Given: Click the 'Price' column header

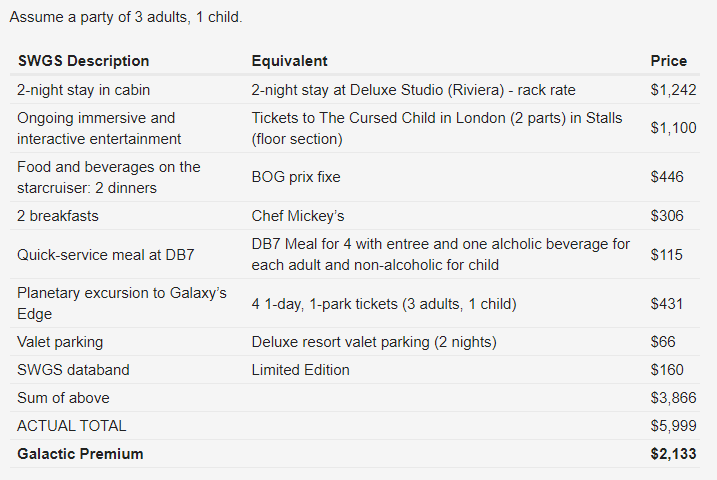Looking at the screenshot, I should (x=668, y=61).
